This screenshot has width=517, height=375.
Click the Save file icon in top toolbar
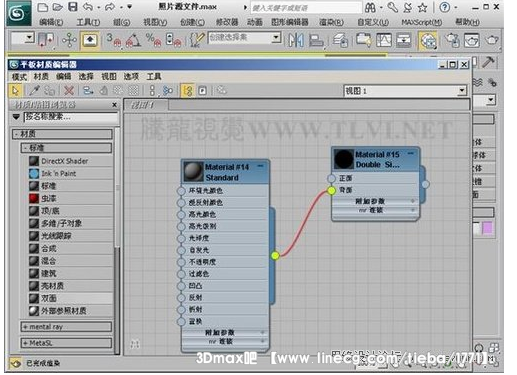[73, 7]
